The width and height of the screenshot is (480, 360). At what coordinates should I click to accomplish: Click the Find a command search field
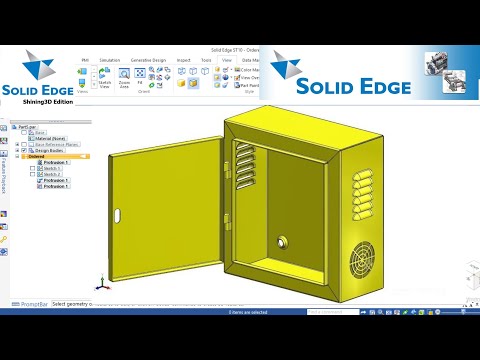pyautogui.click(x=332, y=312)
